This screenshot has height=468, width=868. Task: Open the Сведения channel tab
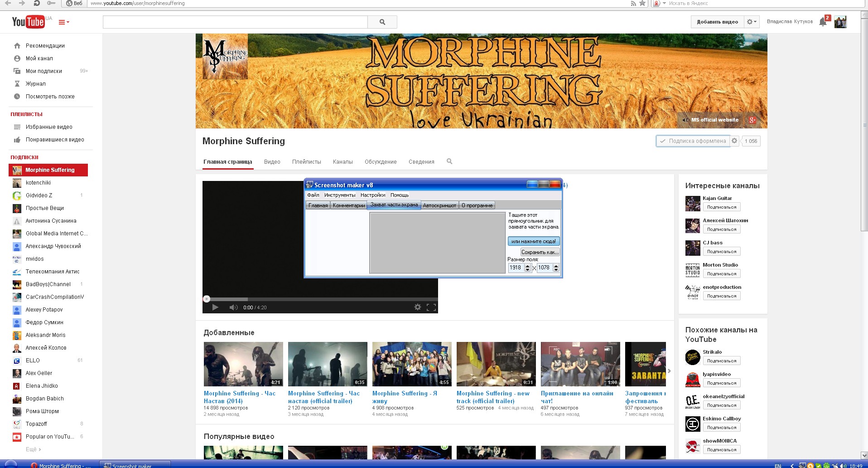[x=421, y=162]
